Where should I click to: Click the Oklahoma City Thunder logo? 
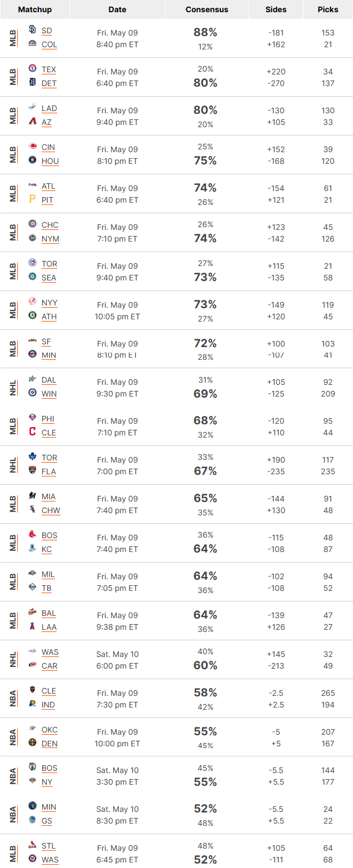pyautogui.click(x=32, y=729)
